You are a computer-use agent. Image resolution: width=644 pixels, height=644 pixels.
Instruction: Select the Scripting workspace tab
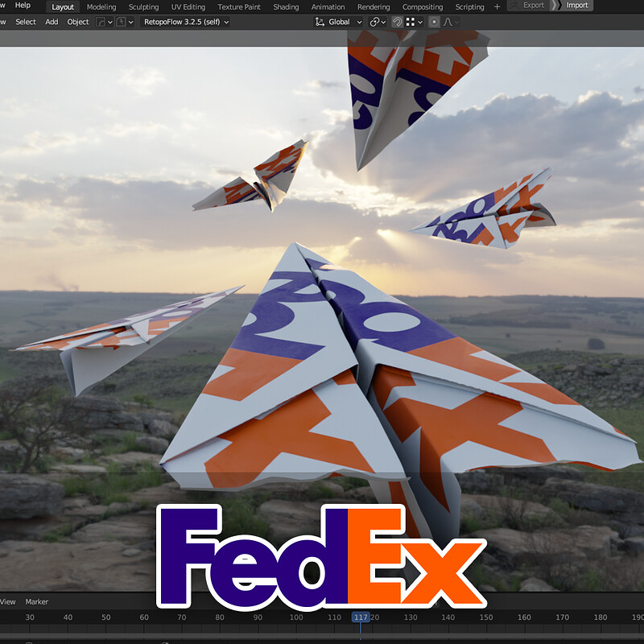pos(469,7)
